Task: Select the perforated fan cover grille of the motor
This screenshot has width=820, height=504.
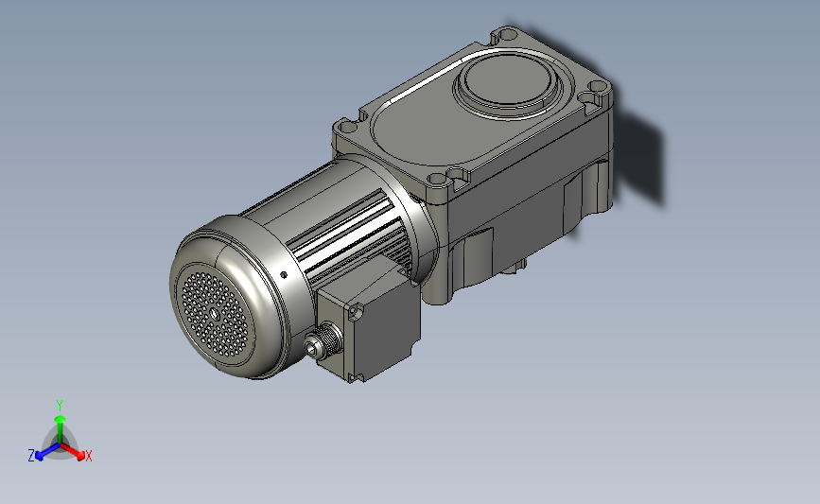Action: click(x=215, y=315)
